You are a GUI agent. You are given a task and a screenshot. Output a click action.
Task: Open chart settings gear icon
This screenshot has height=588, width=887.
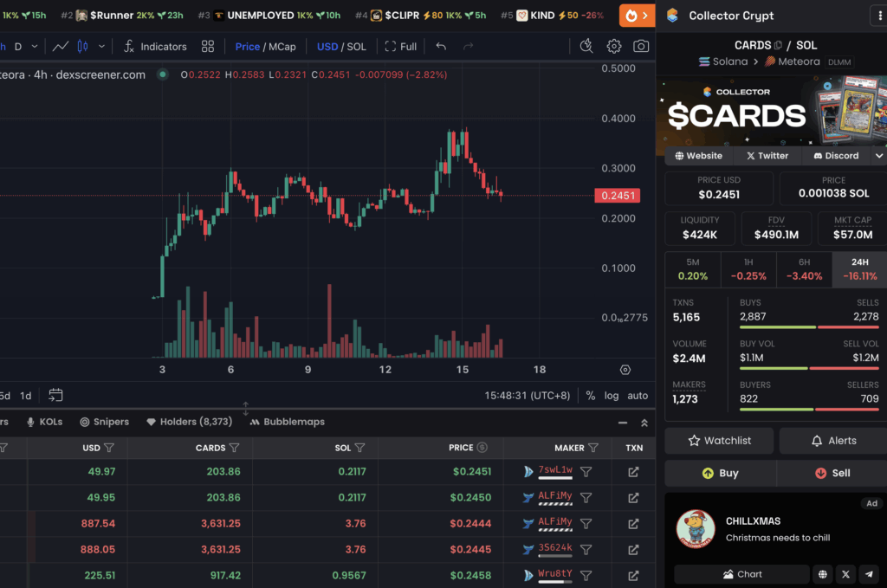coord(614,46)
